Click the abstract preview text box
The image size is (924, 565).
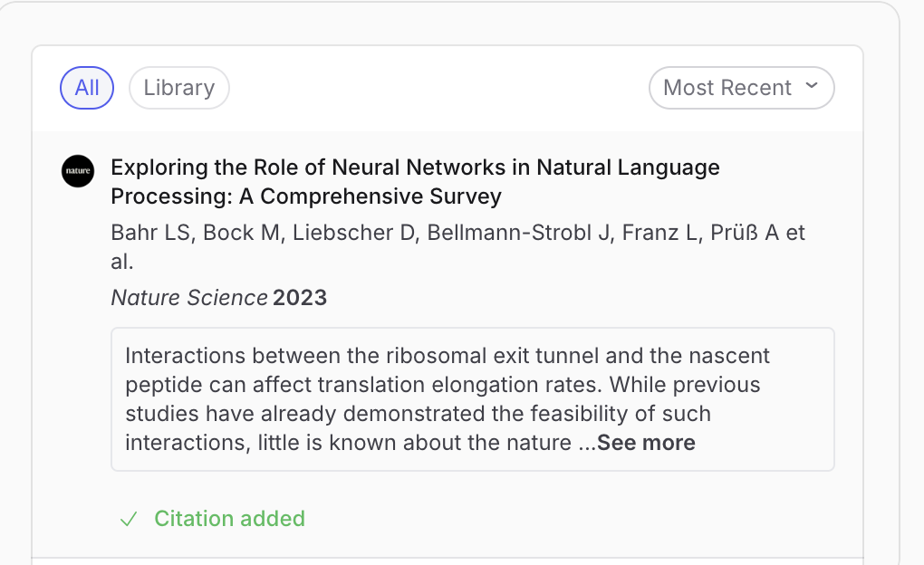472,399
